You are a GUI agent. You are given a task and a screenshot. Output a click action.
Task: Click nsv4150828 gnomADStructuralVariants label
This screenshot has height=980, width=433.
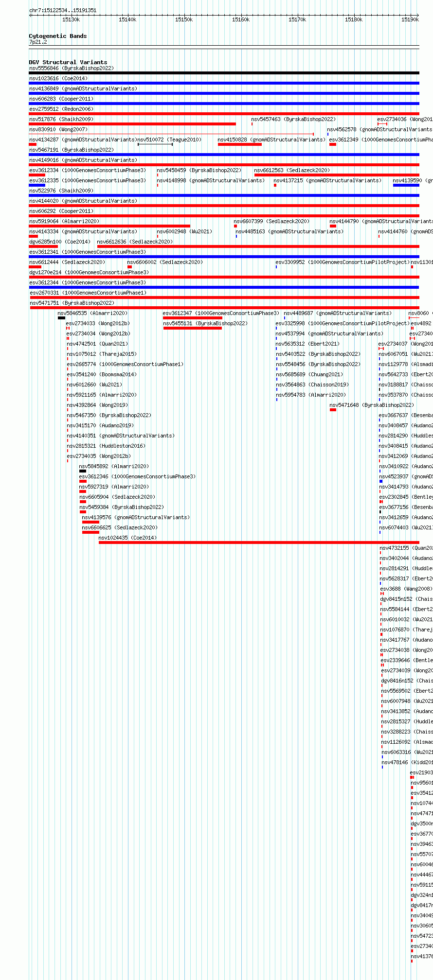pos(271,140)
